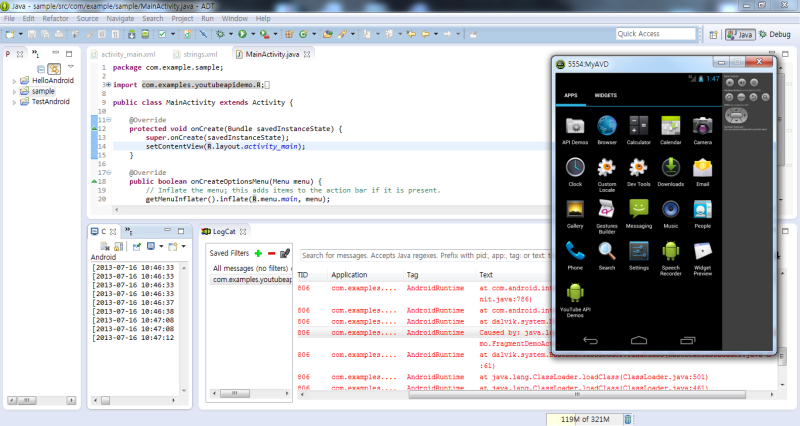This screenshot has width=800, height=426.
Task: Click the New Java Class icon
Action: pyautogui.click(x=303, y=34)
